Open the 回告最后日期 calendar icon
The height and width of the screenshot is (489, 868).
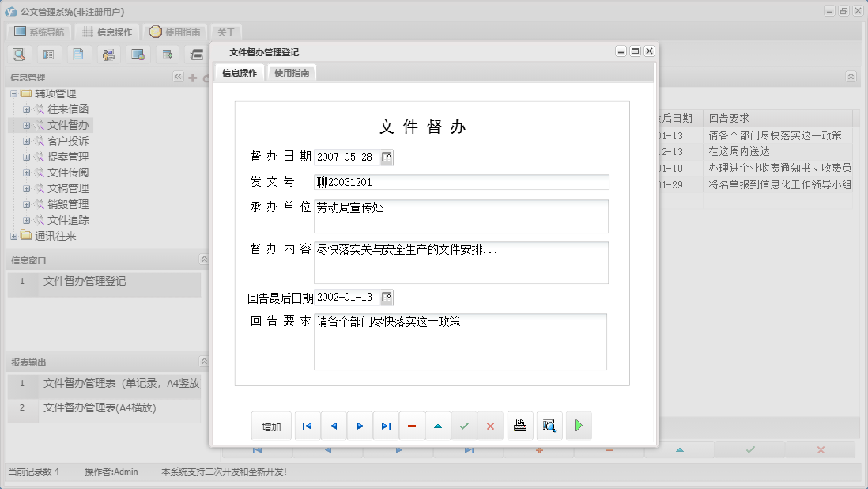pos(385,297)
